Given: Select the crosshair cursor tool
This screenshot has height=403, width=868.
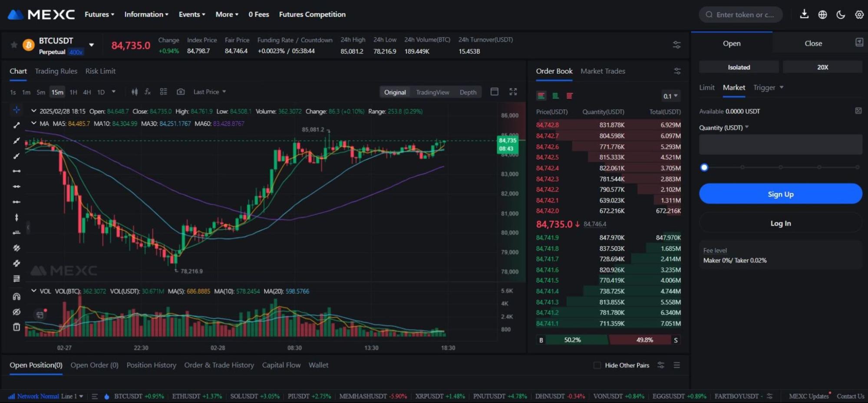Looking at the screenshot, I should tap(17, 110).
